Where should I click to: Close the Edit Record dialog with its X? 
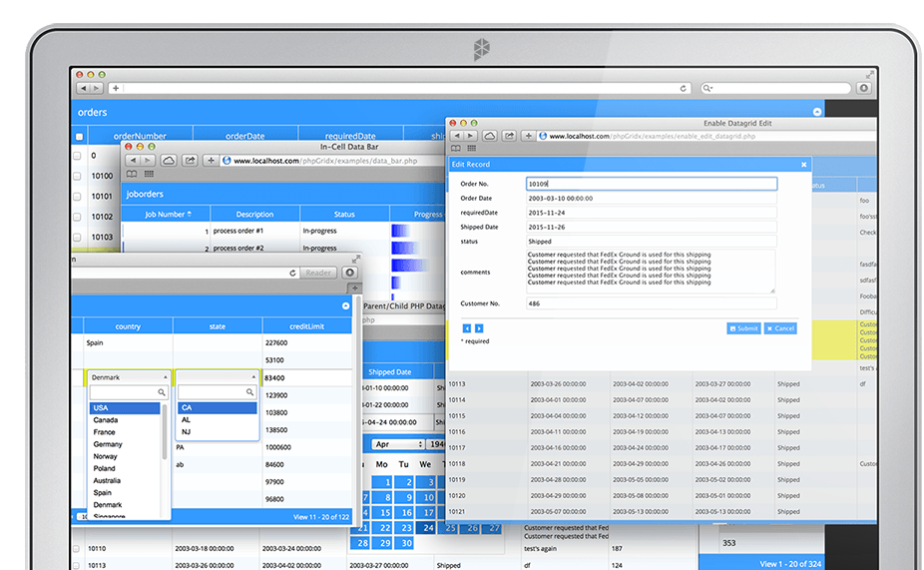(804, 165)
